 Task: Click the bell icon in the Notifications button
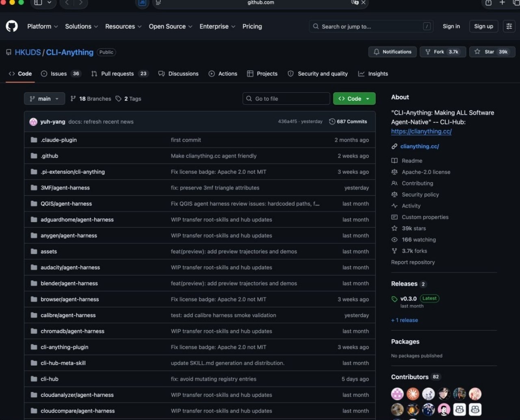377,52
